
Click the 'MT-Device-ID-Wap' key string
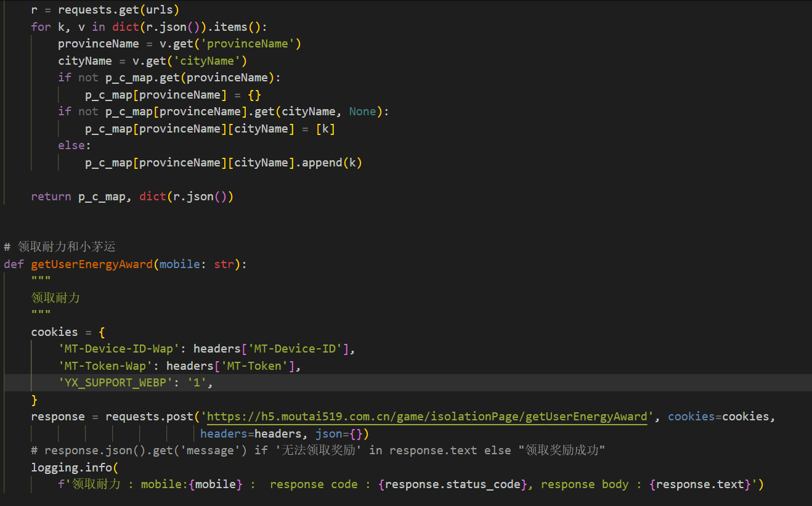click(x=119, y=349)
